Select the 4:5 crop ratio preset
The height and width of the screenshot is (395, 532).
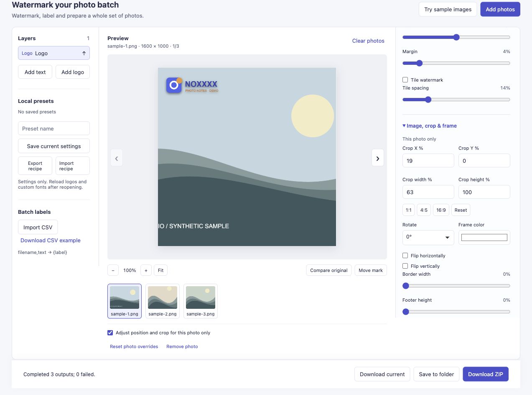[424, 210]
